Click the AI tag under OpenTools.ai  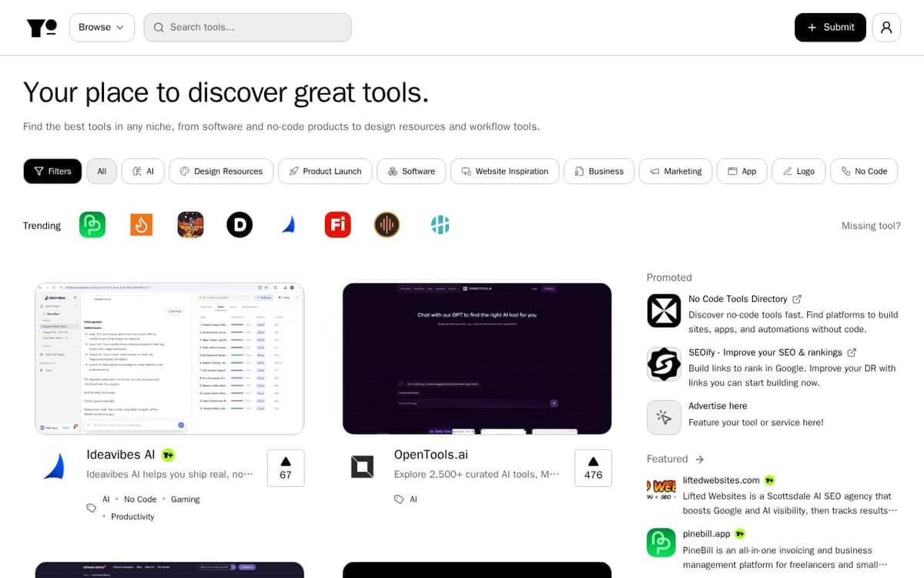click(413, 499)
